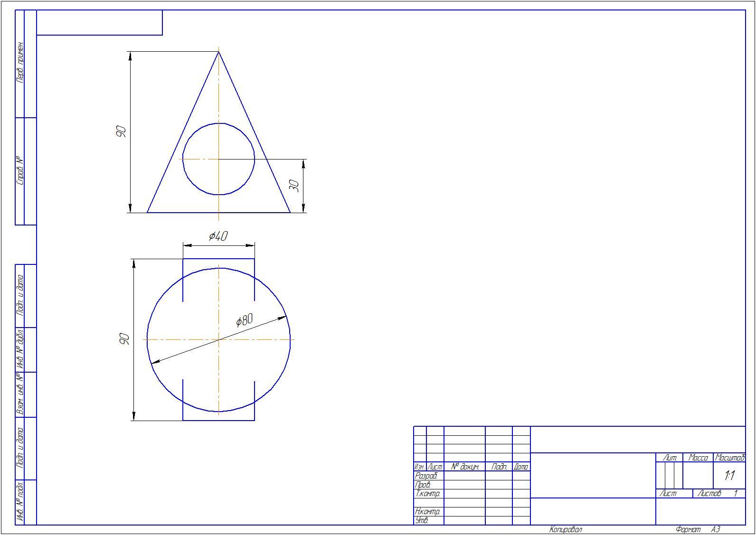Click the "№ докум." column header

465,467
